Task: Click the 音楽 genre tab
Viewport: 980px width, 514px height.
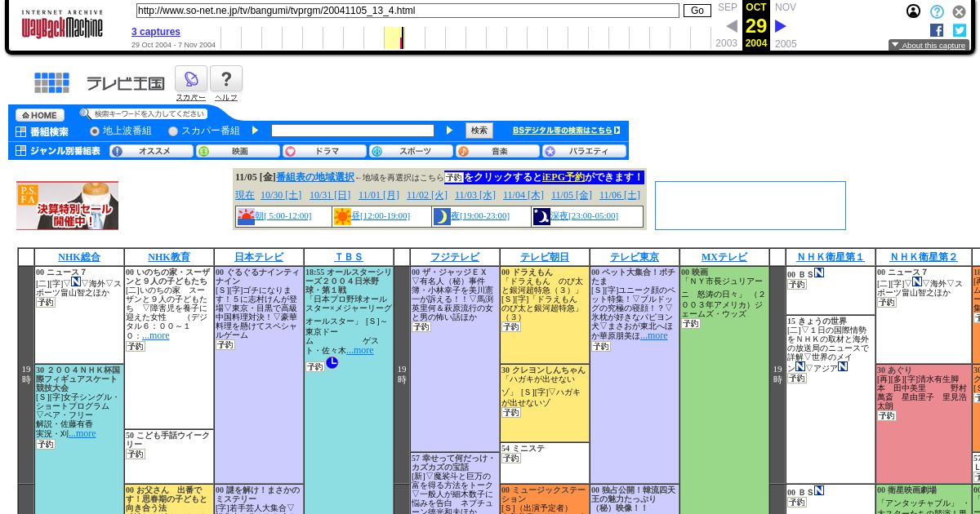Action: click(497, 151)
